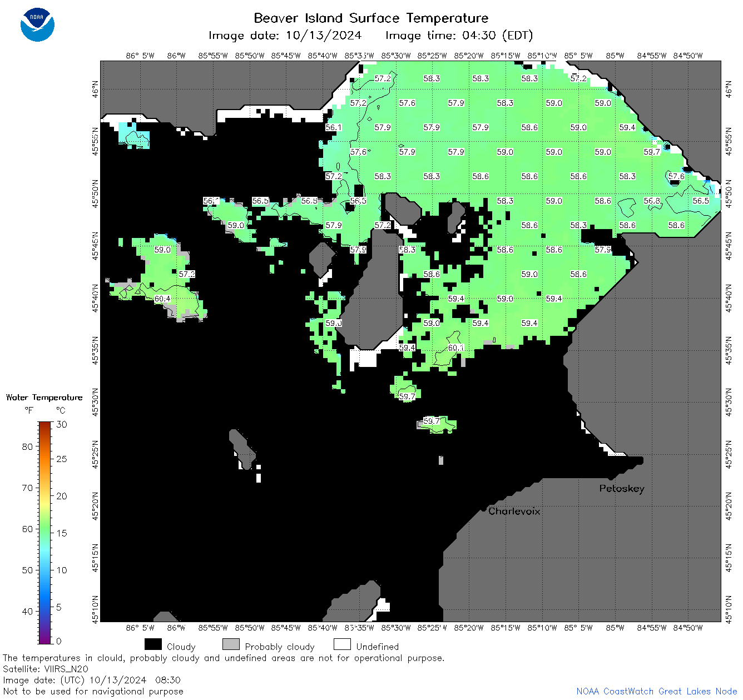Viewport: 743px width, 700px height.
Task: Click the white Undefined legend swatch
Action: click(x=342, y=644)
